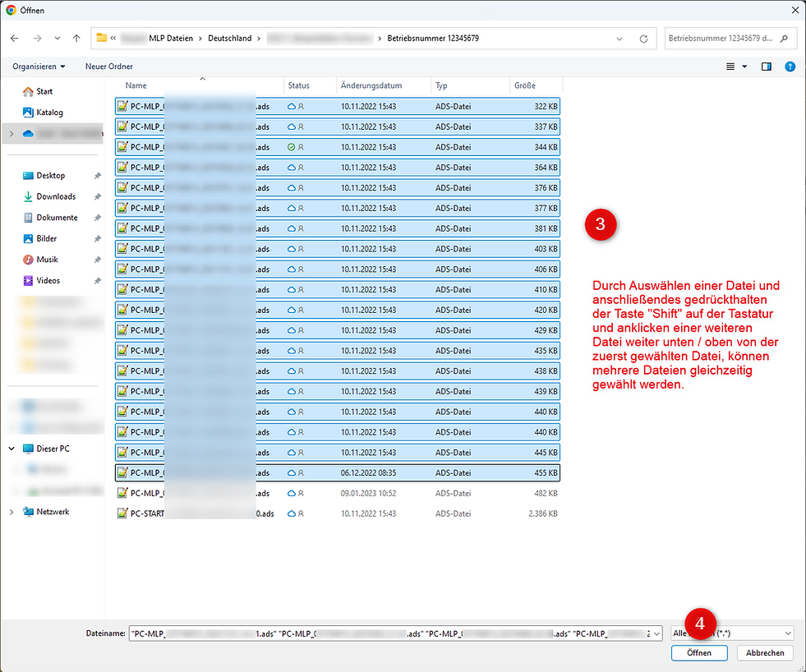The image size is (806, 672).
Task: Open Videos quick access folder
Action: point(42,281)
